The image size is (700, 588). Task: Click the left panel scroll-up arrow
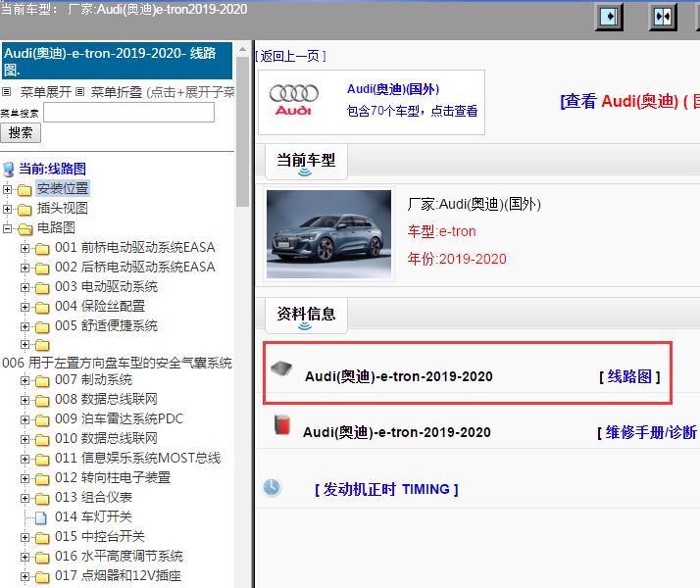click(x=242, y=49)
